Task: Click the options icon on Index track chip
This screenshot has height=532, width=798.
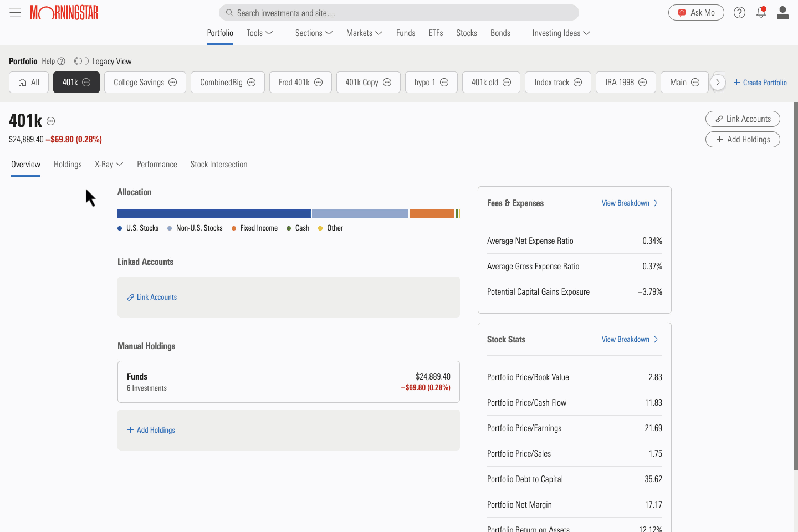Action: [x=578, y=83]
